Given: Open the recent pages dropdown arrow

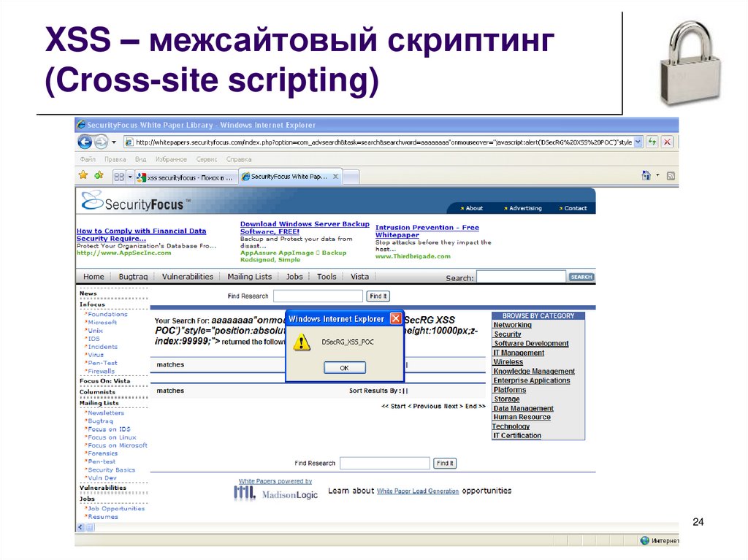Looking at the screenshot, I should point(113,142).
